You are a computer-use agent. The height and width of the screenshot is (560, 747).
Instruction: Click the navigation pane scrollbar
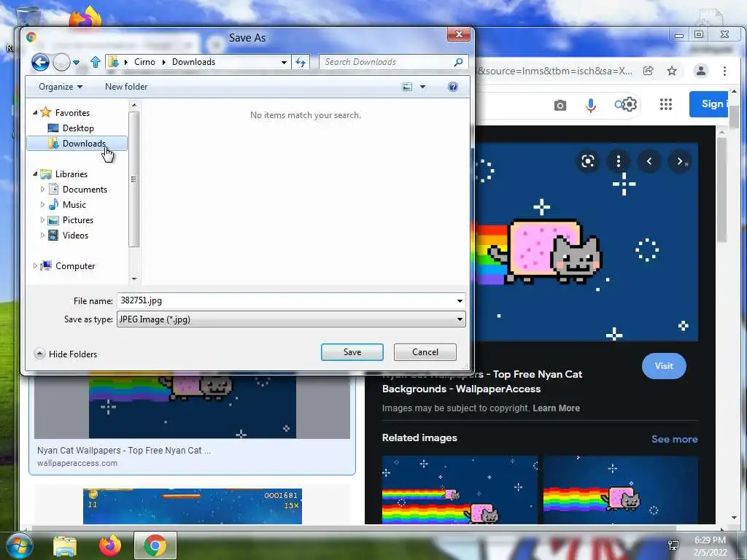pyautogui.click(x=134, y=179)
